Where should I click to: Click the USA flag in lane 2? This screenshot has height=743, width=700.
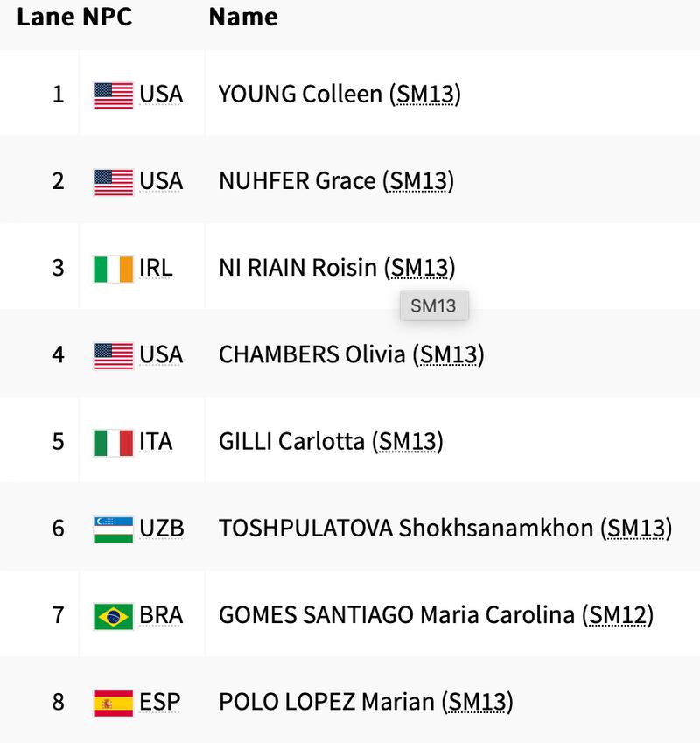113,182
